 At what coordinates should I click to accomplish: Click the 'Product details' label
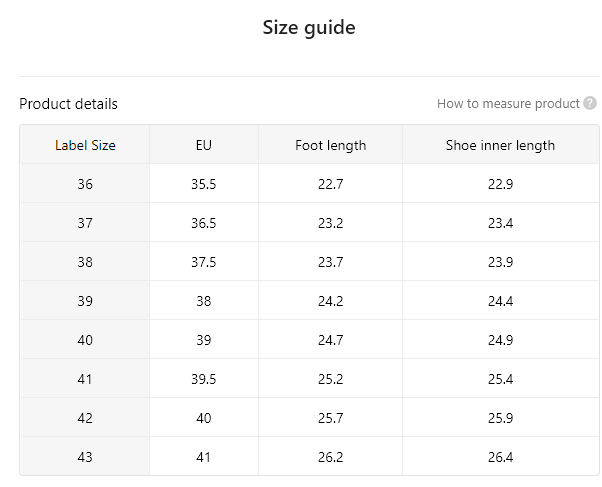coord(68,104)
